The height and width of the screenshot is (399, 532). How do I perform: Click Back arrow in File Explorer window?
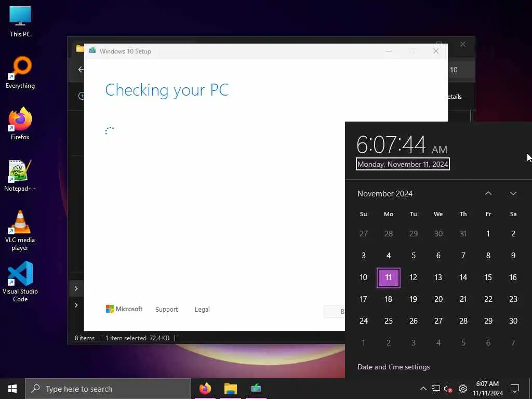pos(81,70)
